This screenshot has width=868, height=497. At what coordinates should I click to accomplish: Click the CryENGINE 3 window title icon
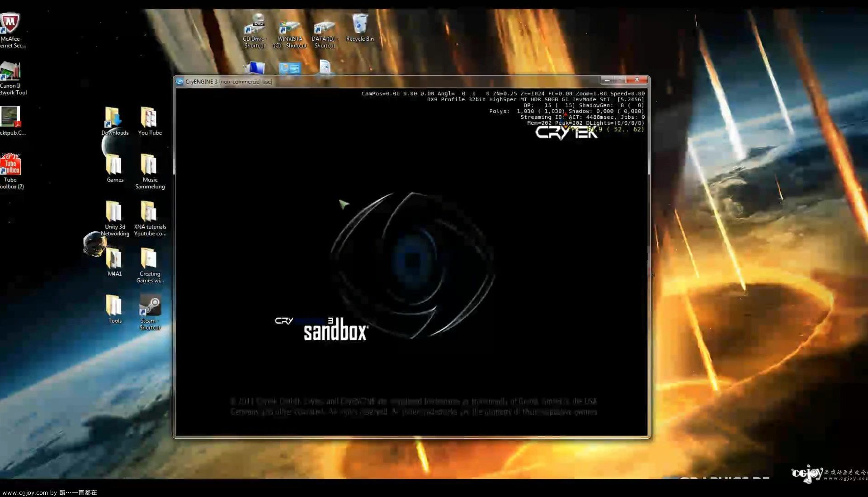(x=179, y=81)
